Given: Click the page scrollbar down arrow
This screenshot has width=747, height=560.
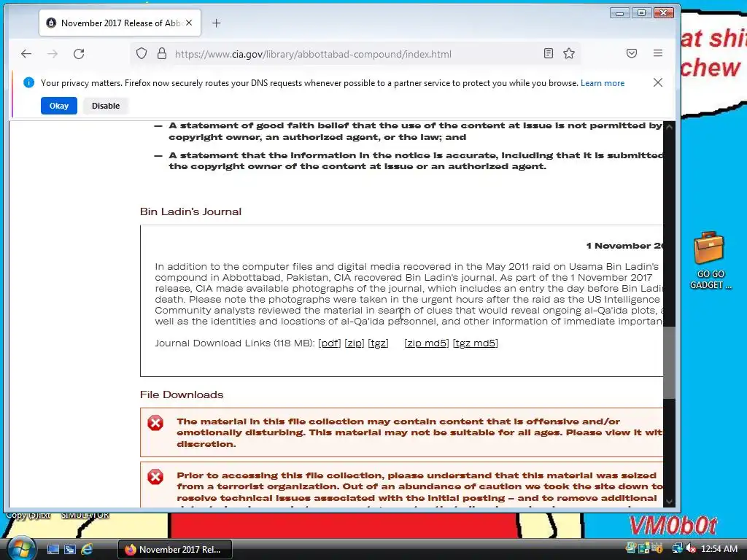Looking at the screenshot, I should [670, 502].
